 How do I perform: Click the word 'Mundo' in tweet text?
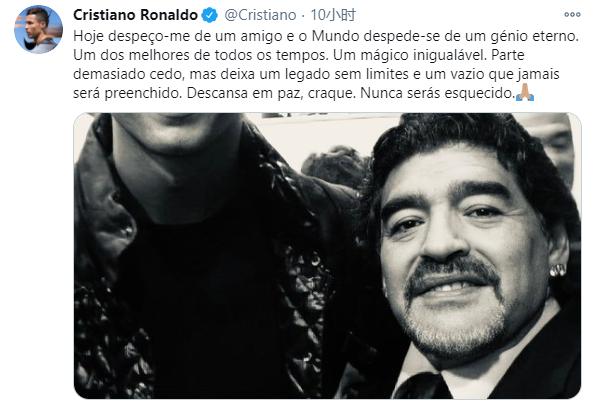point(337,36)
